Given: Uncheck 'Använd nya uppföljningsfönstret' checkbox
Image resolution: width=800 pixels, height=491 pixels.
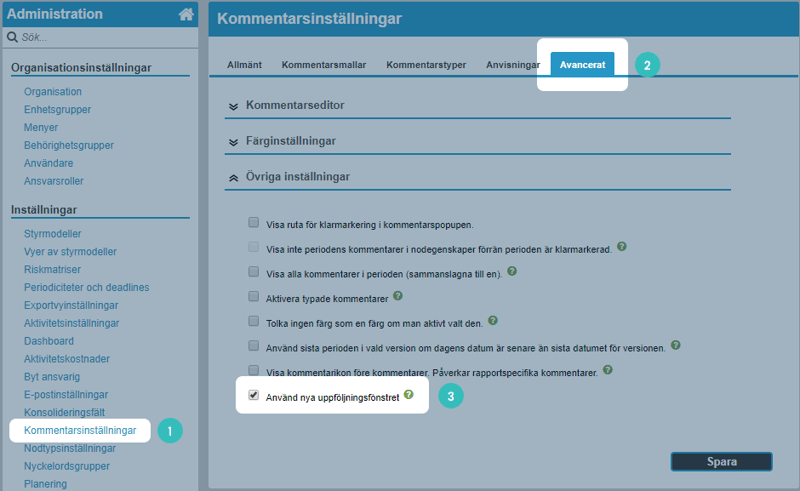Looking at the screenshot, I should 254,395.
